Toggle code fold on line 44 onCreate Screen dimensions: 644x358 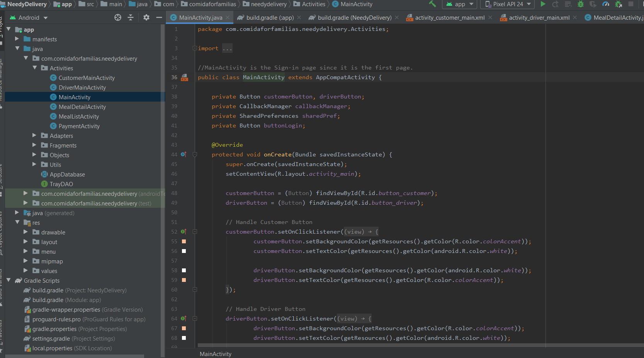point(195,154)
